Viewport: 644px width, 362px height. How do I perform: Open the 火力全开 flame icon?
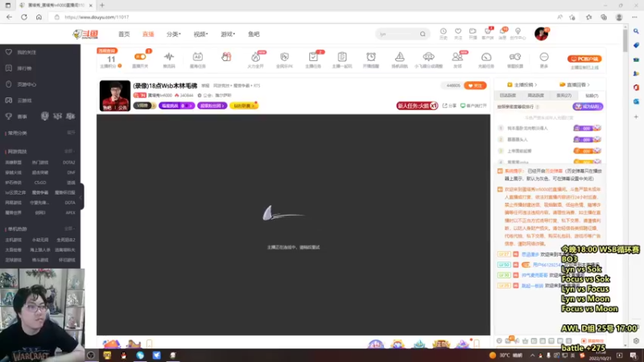click(255, 57)
